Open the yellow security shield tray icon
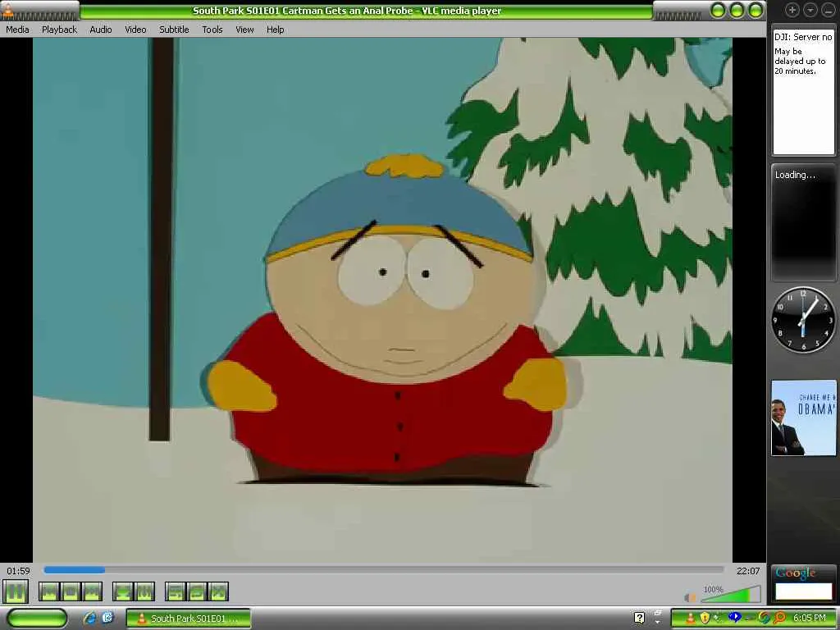Image resolution: width=840 pixels, height=630 pixels. click(x=705, y=619)
